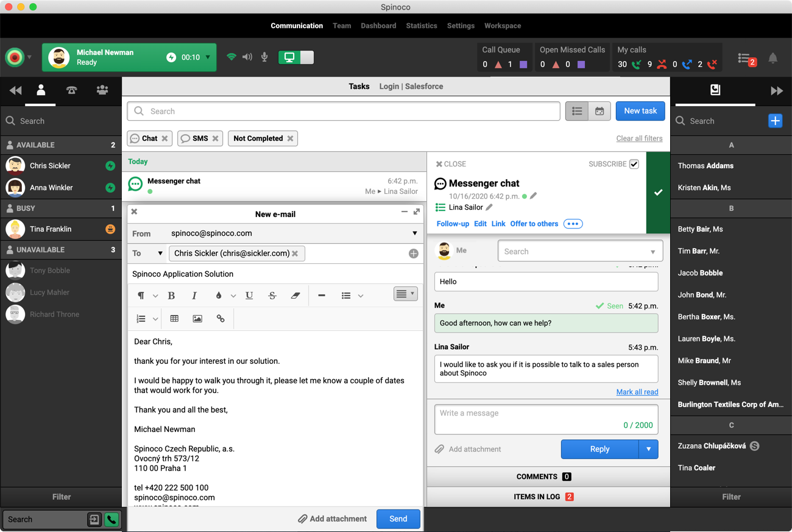The height and width of the screenshot is (532, 792).
Task: Click the underline formatting icon
Action: pos(249,296)
